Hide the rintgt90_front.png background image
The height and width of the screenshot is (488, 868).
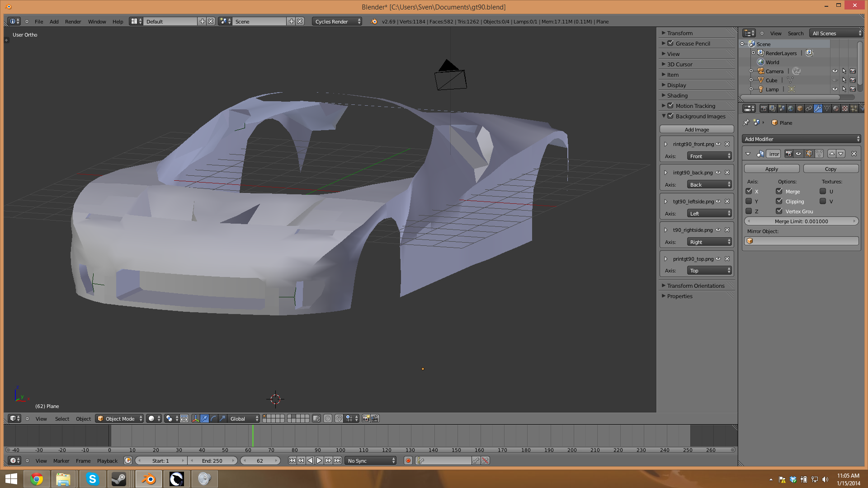[718, 144]
